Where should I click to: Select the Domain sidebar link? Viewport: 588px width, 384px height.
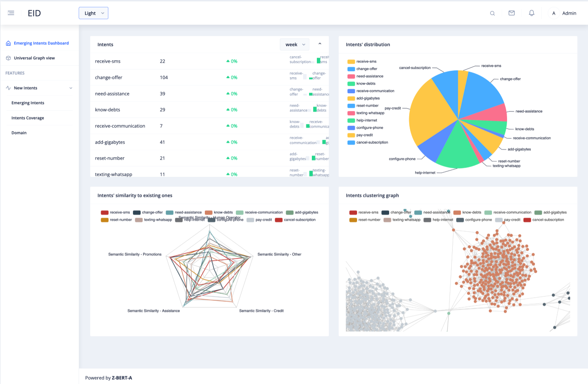pyautogui.click(x=19, y=133)
